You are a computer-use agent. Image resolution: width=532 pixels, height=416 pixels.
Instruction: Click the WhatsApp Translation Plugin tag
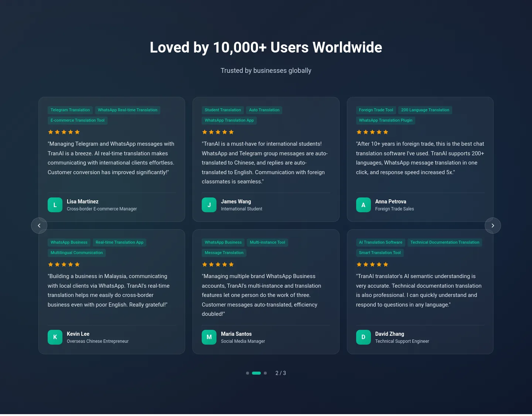tap(386, 121)
